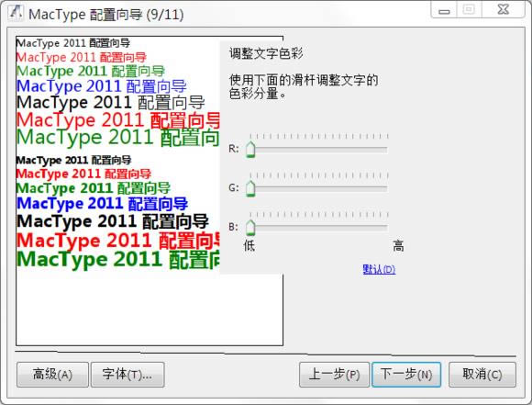Click the G slider thumb
The height and width of the screenshot is (405, 532).
point(250,189)
